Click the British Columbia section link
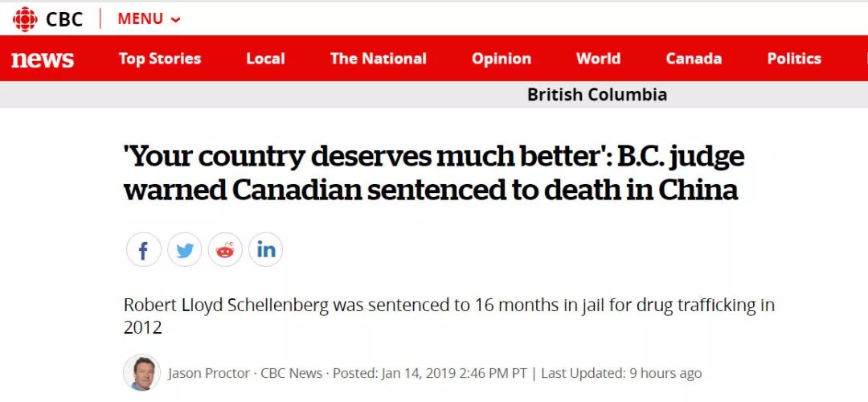 (x=597, y=95)
